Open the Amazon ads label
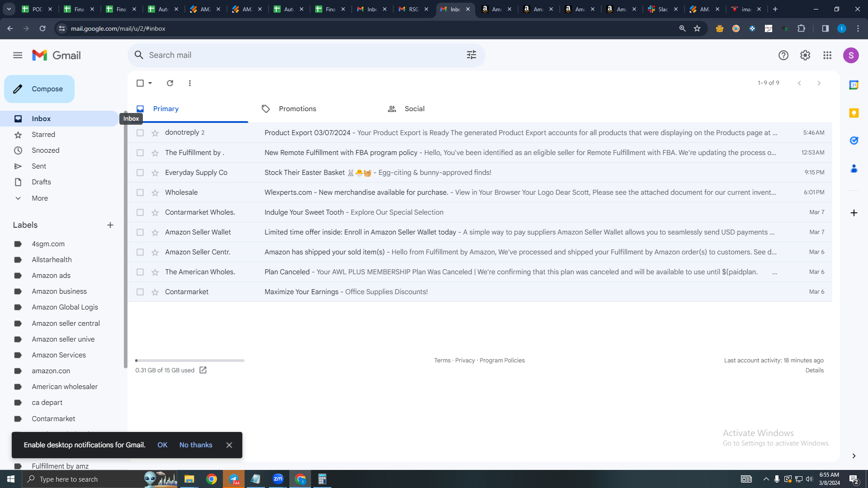 (51, 276)
